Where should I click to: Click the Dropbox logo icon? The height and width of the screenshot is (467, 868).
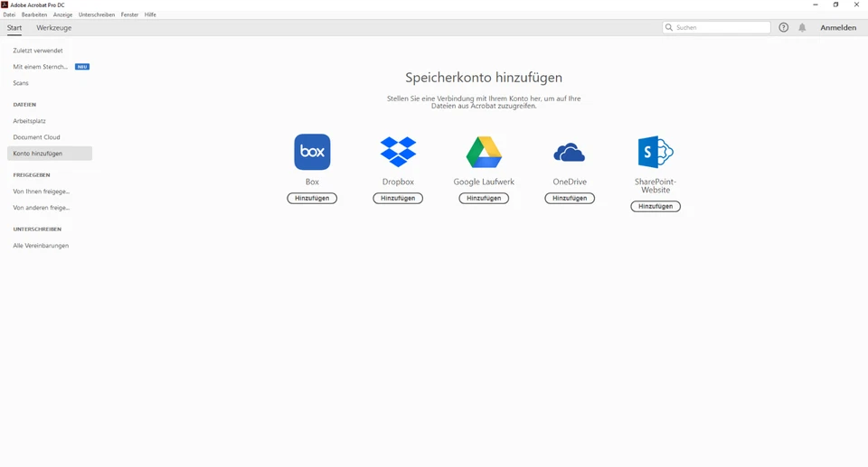point(398,152)
